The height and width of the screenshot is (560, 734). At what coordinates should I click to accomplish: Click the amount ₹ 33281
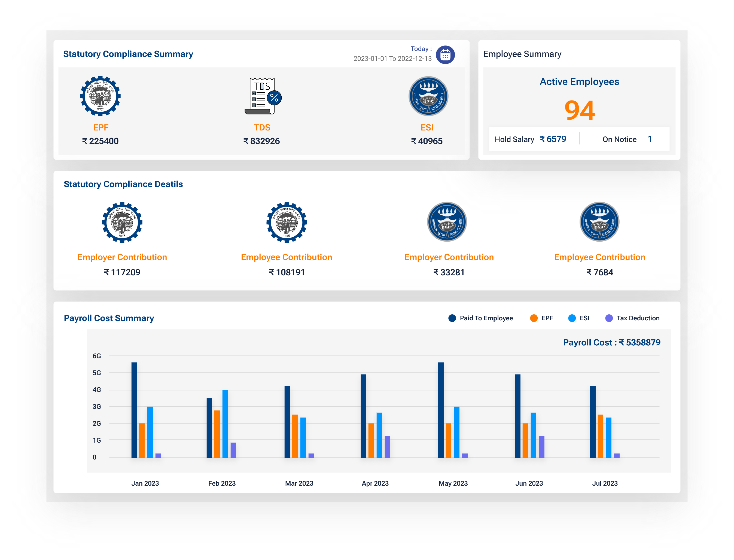[449, 272]
